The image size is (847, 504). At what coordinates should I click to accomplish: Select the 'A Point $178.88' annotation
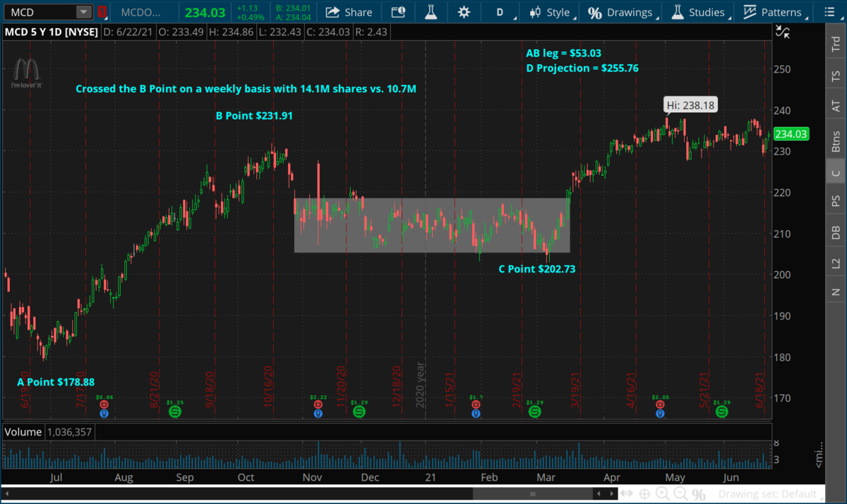pos(55,382)
